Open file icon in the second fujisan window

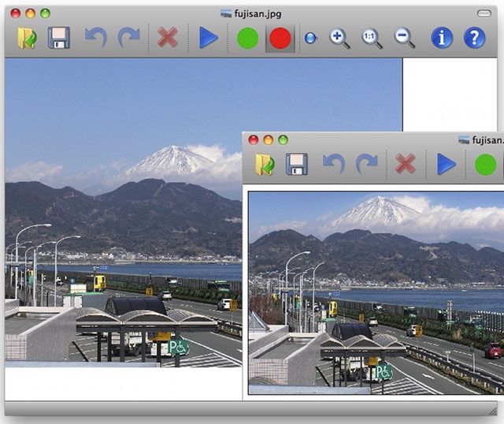coord(265,165)
